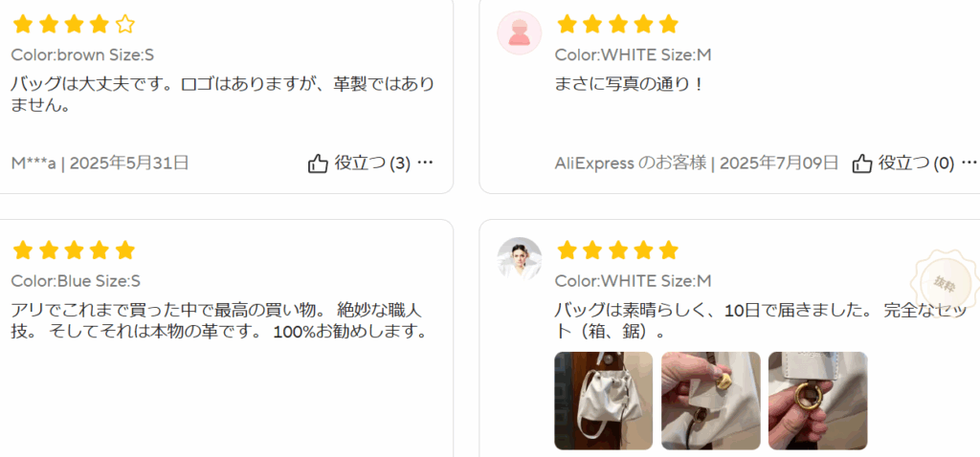Click thumbs-up icon on M***a's review
This screenshot has width=980, height=457.
pyautogui.click(x=318, y=164)
